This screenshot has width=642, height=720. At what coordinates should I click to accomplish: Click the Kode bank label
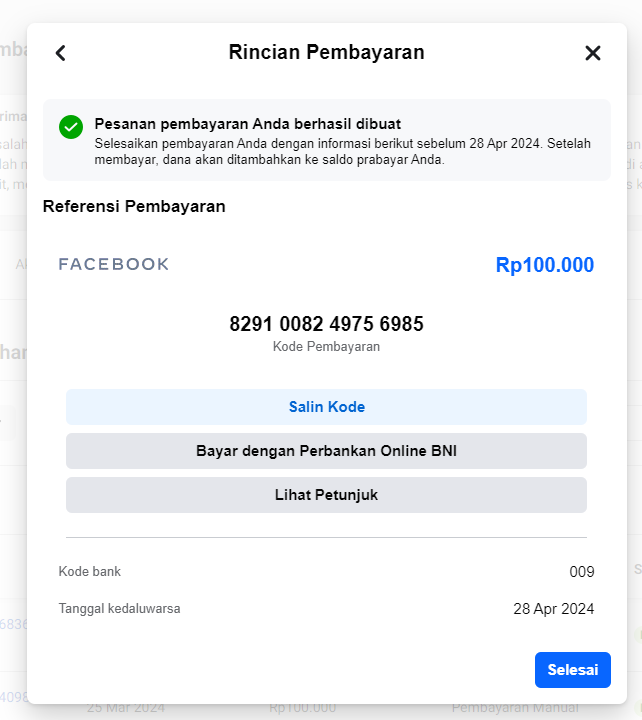(90, 571)
